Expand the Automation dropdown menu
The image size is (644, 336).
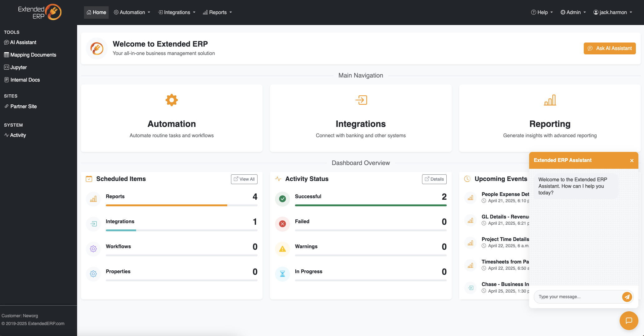pos(132,13)
